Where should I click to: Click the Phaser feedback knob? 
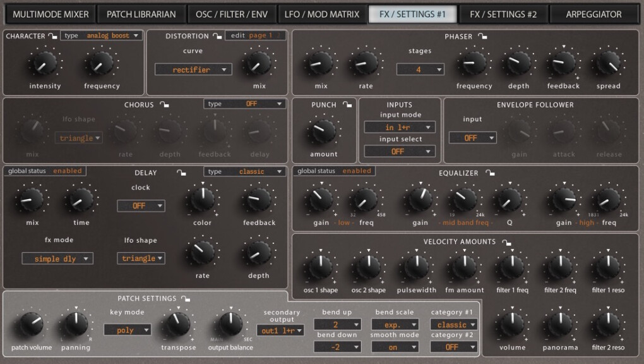pyautogui.click(x=563, y=64)
